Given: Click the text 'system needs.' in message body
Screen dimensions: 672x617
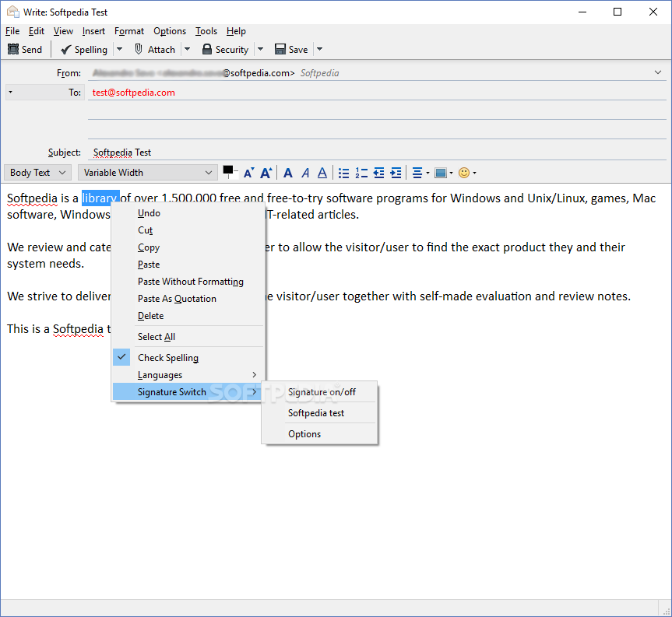Looking at the screenshot, I should point(45,263).
